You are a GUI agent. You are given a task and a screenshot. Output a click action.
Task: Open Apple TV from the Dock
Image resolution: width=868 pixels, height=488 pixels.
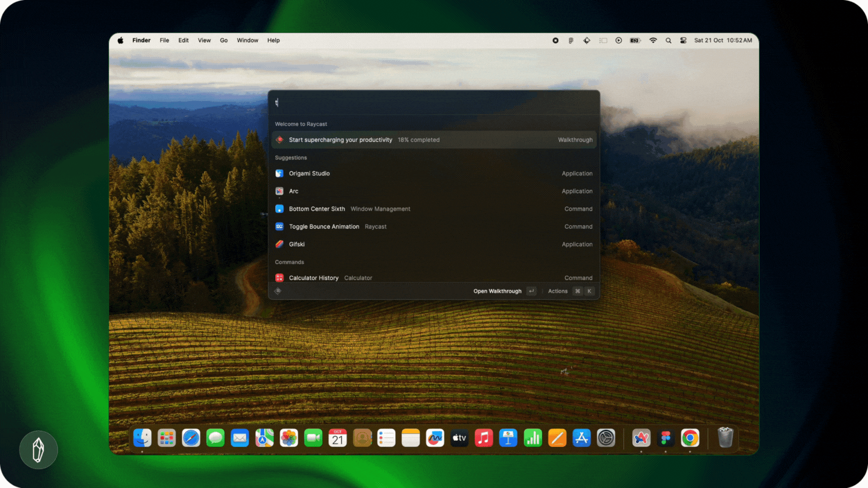(459, 438)
